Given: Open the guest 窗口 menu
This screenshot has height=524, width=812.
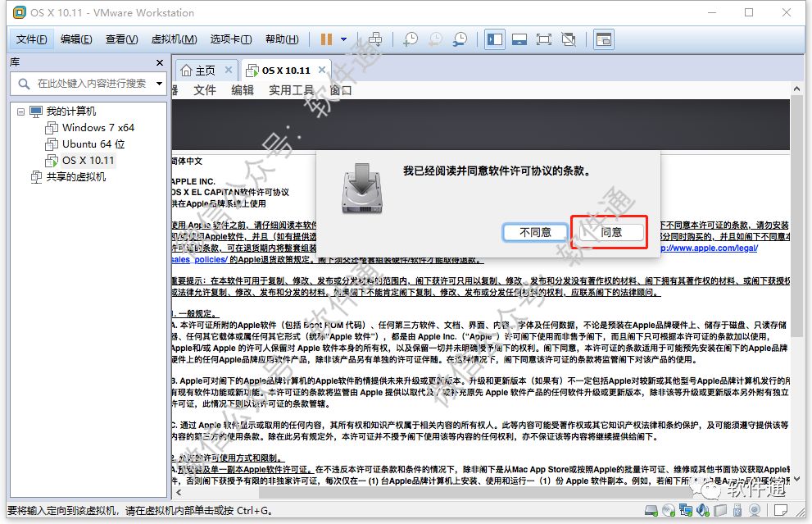Looking at the screenshot, I should pos(341,91).
